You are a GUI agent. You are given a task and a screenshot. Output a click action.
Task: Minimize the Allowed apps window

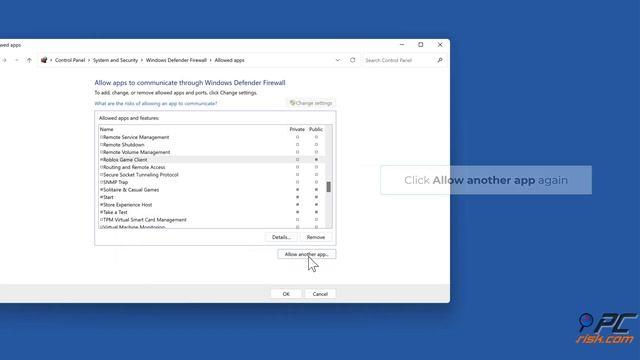pos(402,44)
